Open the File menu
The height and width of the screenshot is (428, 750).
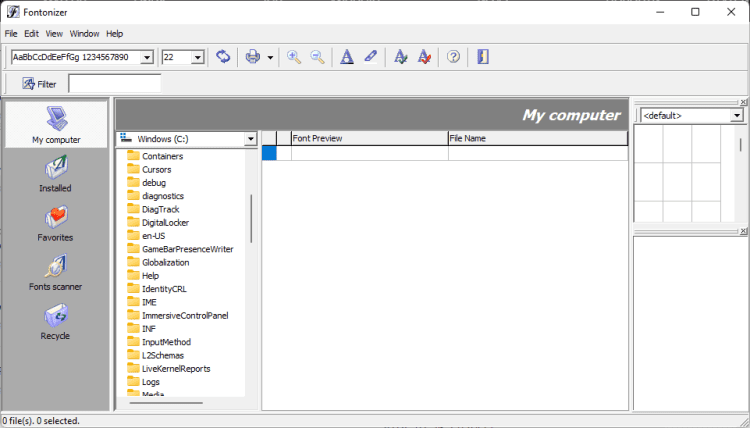point(11,33)
